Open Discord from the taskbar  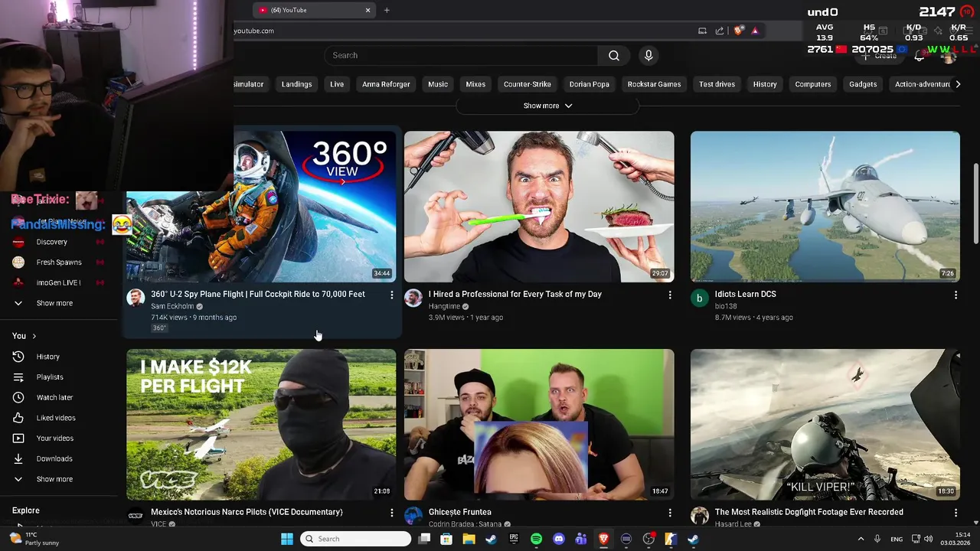pos(559,539)
